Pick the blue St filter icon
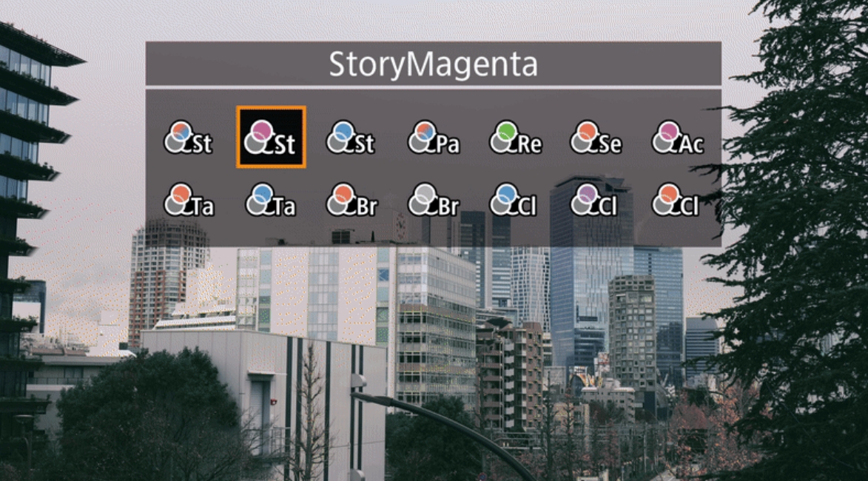Screen dimensions: 868x481 (x=351, y=138)
